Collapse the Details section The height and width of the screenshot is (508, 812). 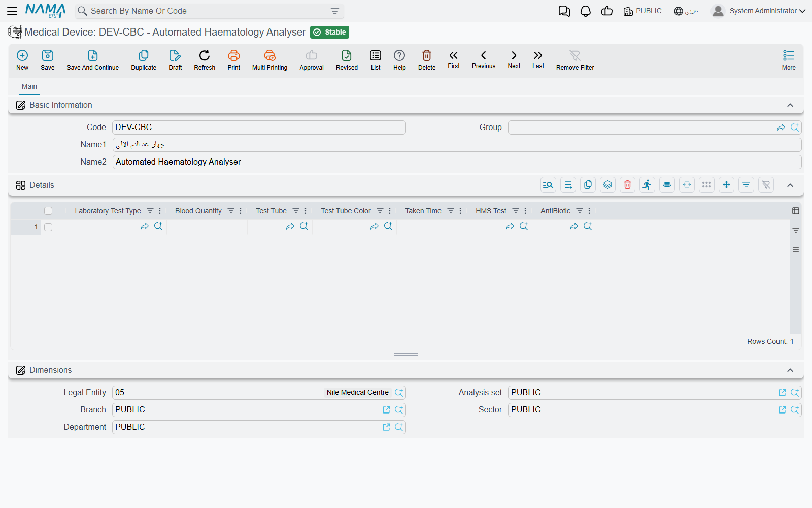[x=790, y=185]
